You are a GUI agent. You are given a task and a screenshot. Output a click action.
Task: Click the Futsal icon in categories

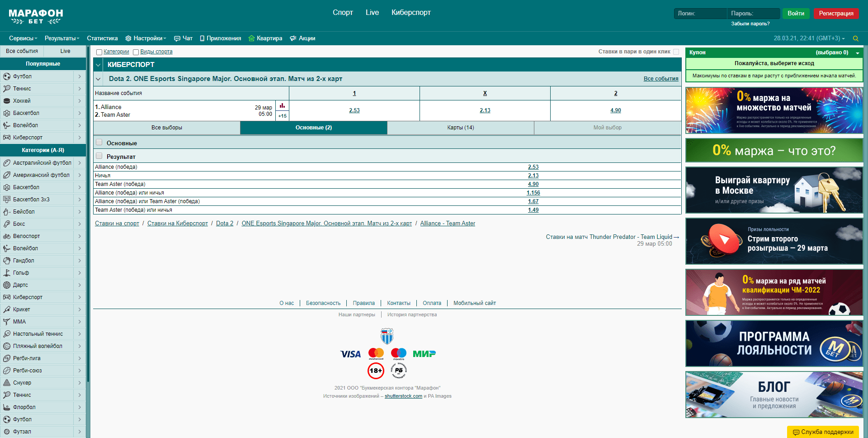coord(7,432)
